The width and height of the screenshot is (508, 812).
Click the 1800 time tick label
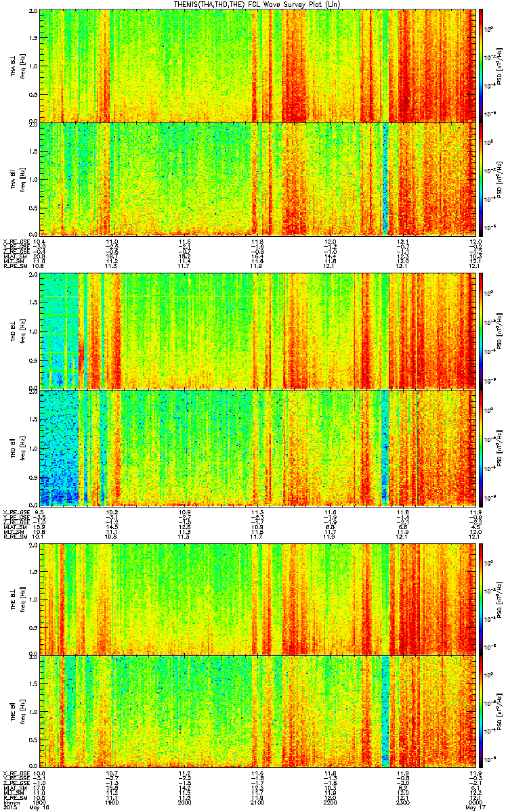(39, 803)
